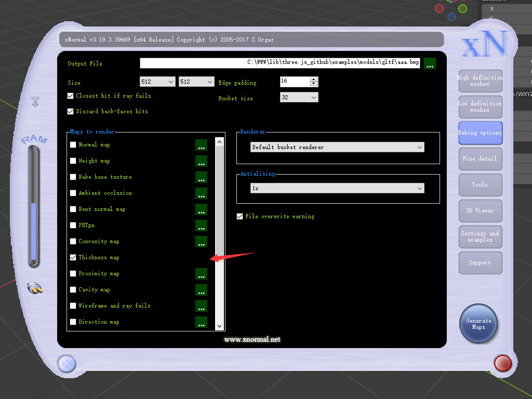Enable Wireframe and ray fails checkbox
This screenshot has height=399, width=532.
pos(73,306)
